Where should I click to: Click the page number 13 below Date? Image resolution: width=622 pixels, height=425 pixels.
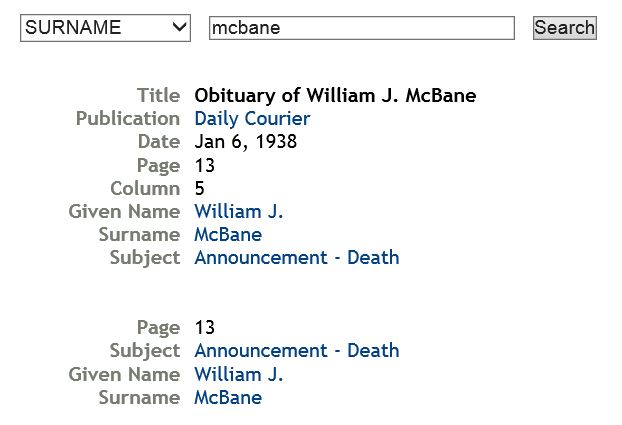204,165
